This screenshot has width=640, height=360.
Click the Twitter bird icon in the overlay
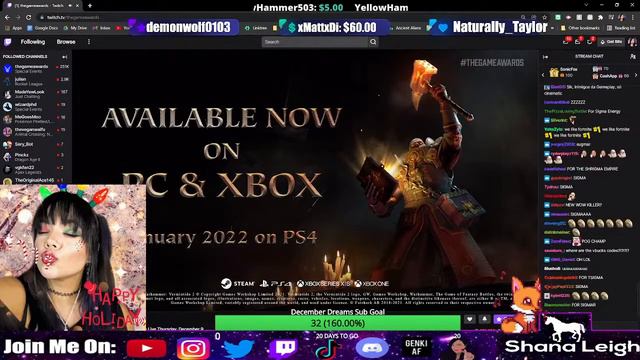239,349
